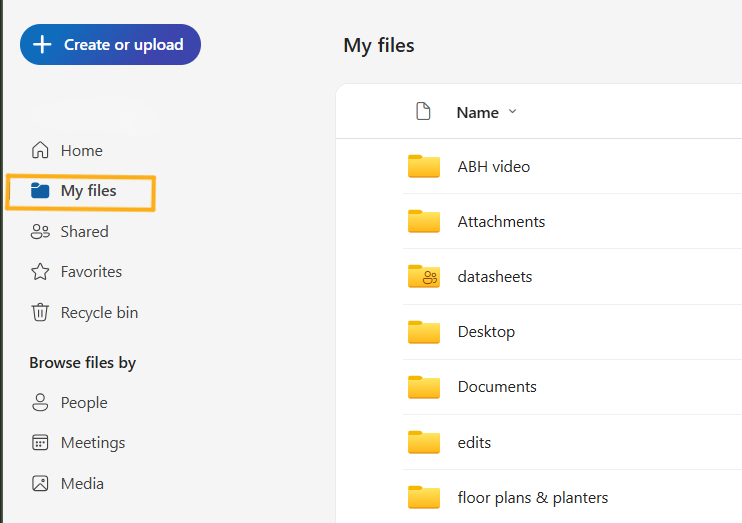Click the Meetings calendar icon
This screenshot has height=523, width=742.
(40, 443)
